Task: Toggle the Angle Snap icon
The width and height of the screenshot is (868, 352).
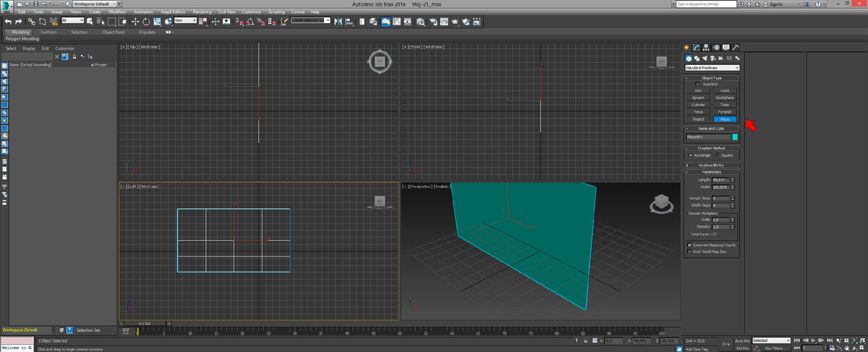Action: (x=250, y=22)
